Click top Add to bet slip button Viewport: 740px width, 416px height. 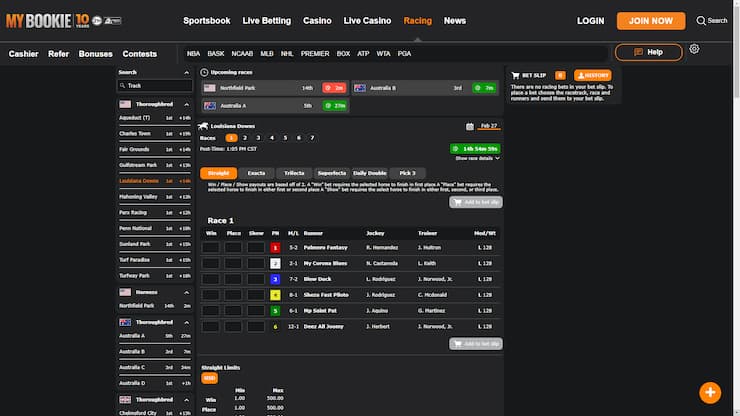click(x=476, y=202)
